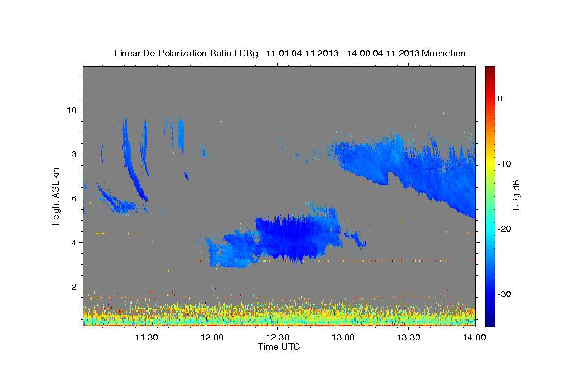Click the colorbar tick label '-10'
The image size is (588, 392).
click(x=504, y=164)
